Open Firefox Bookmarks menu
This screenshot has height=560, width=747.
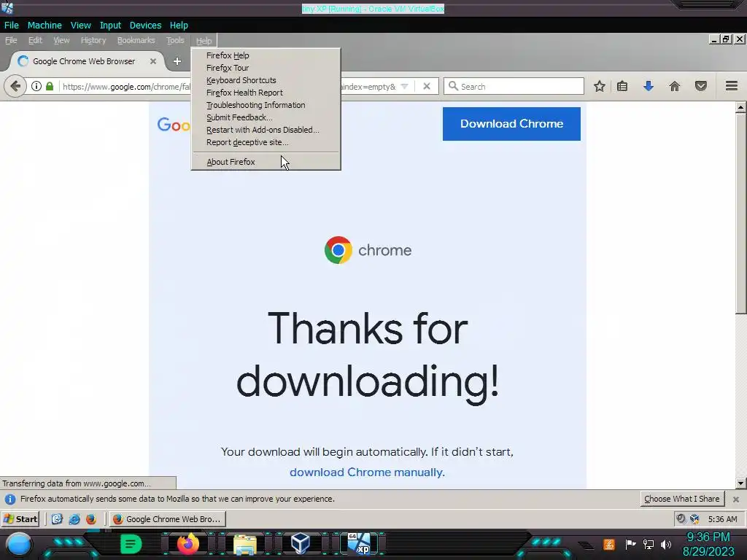pyautogui.click(x=136, y=41)
